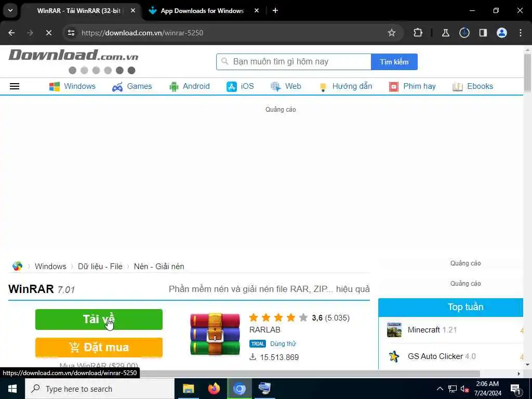
Task: Bookmark this page with the star icon
Action: tap(392, 33)
